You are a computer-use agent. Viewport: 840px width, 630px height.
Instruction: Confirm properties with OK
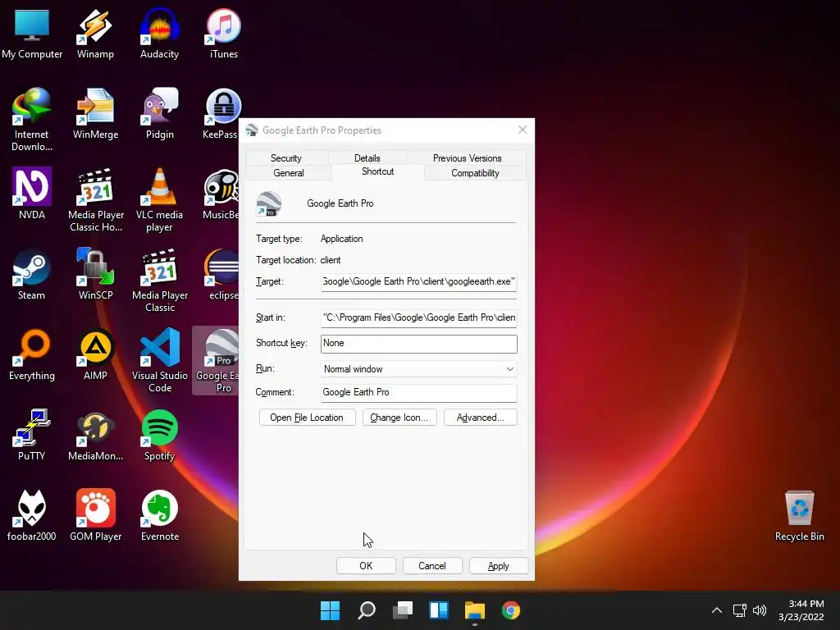366,566
